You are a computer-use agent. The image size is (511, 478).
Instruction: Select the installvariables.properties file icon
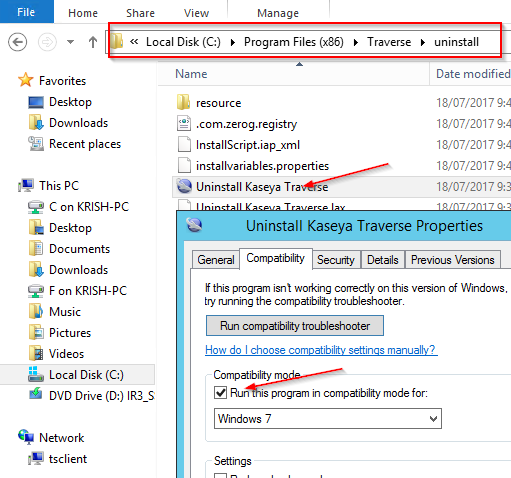[184, 165]
